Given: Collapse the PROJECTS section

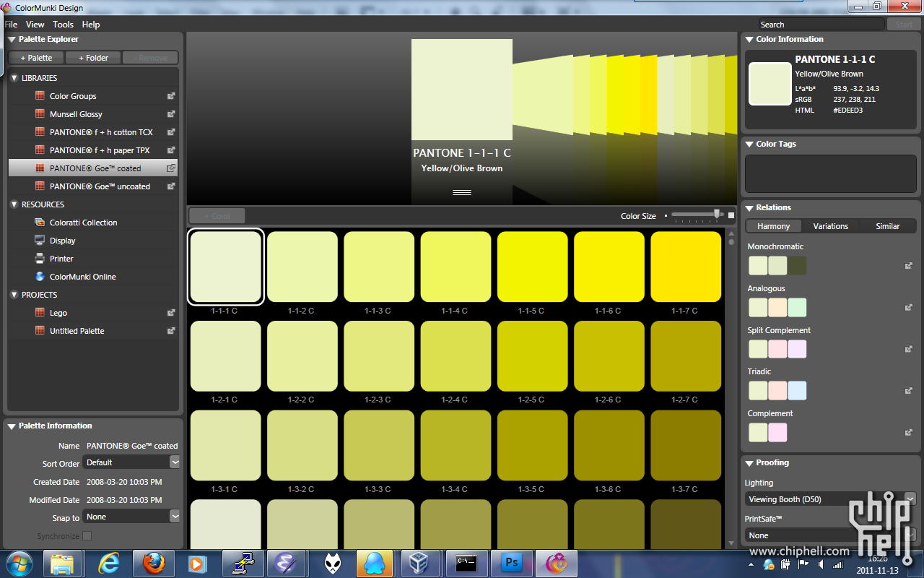Looking at the screenshot, I should (14, 295).
